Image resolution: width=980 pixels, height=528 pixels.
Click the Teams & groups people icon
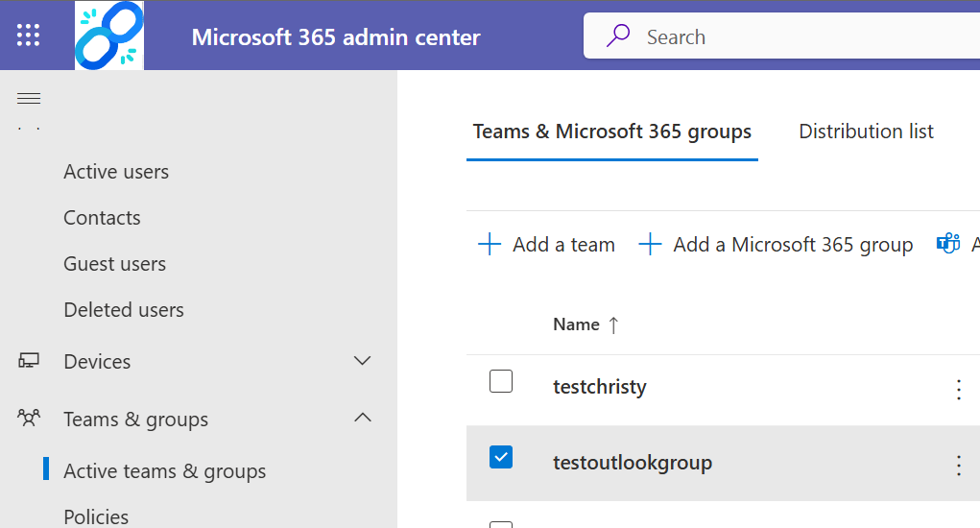click(29, 419)
